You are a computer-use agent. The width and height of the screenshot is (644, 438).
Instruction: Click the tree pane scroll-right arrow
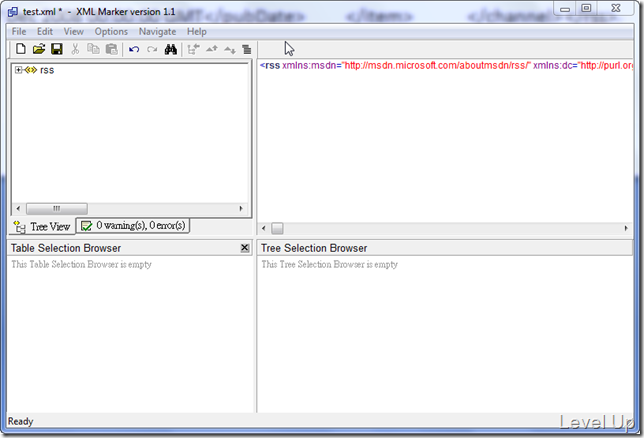(x=241, y=208)
